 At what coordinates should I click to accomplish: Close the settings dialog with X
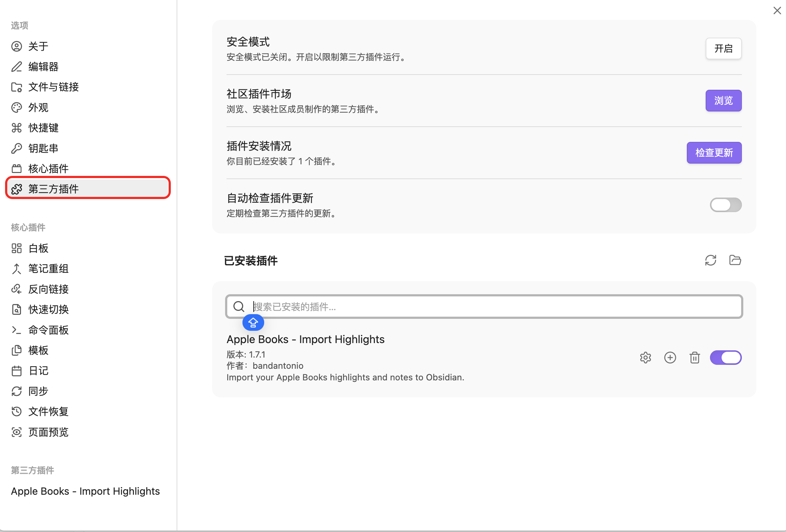(777, 10)
